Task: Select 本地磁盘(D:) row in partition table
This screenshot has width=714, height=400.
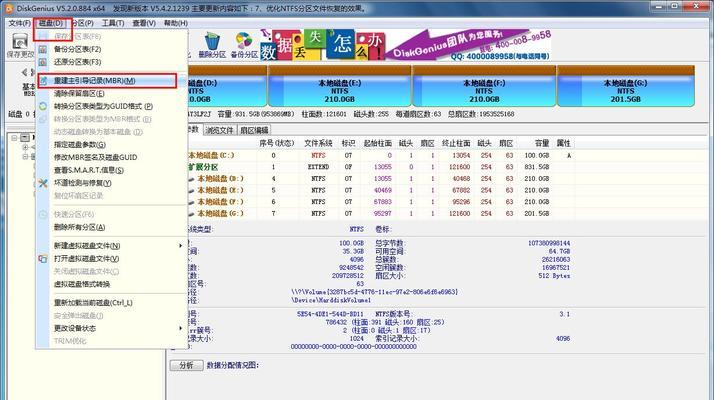Action: tap(380, 179)
